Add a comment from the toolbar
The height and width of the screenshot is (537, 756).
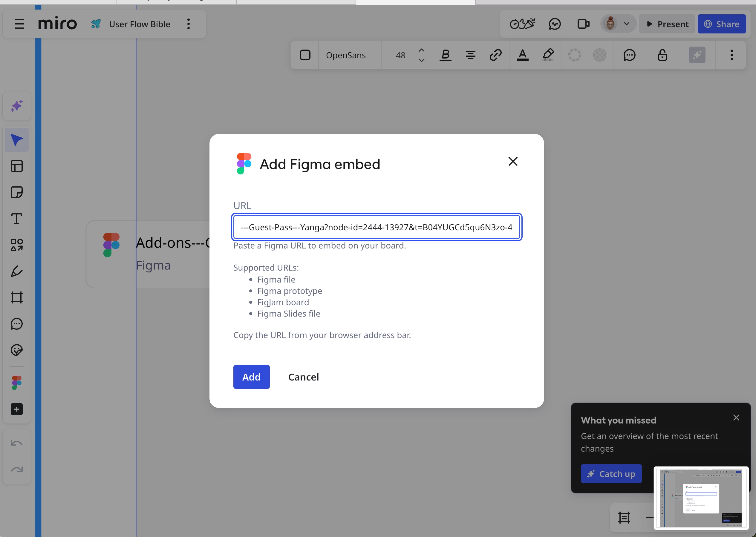click(x=629, y=55)
